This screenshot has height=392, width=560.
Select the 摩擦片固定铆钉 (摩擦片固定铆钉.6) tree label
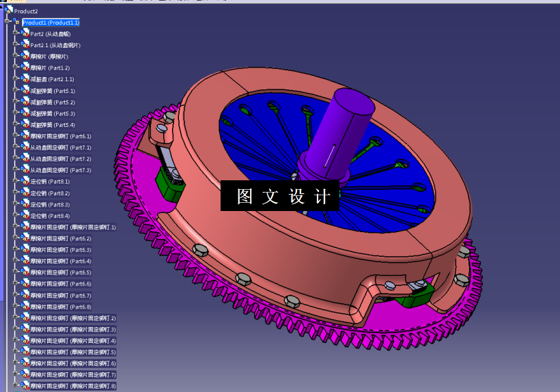pos(73,363)
